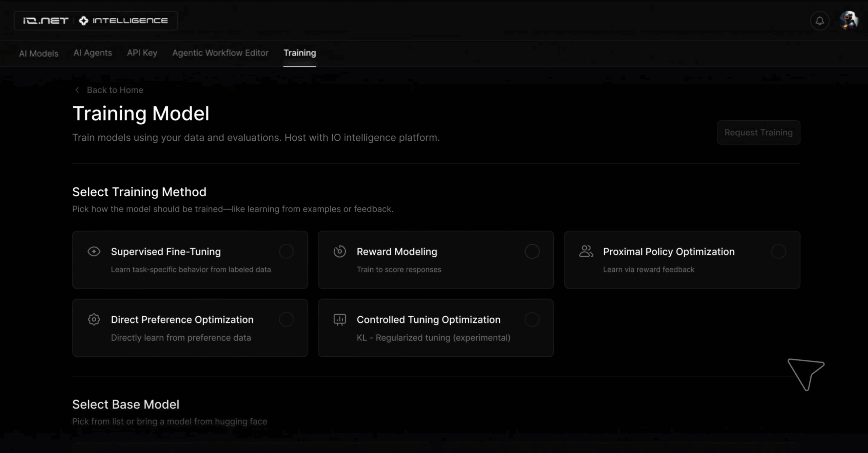Click the Proximal Policy Optimization people icon

(586, 252)
